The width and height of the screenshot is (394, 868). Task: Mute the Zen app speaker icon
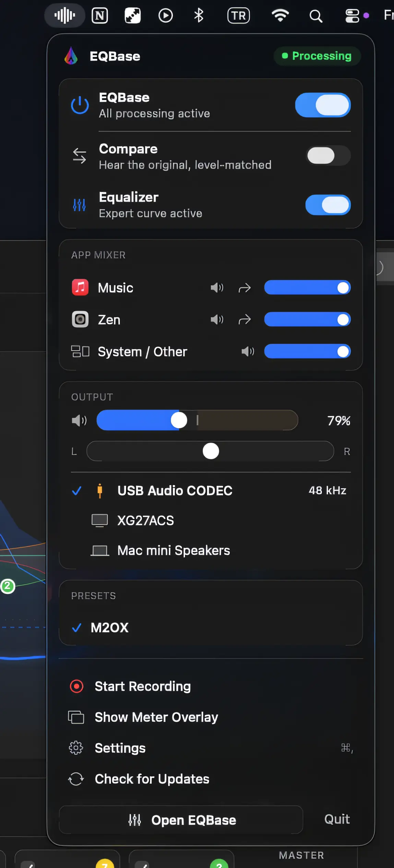click(x=217, y=320)
